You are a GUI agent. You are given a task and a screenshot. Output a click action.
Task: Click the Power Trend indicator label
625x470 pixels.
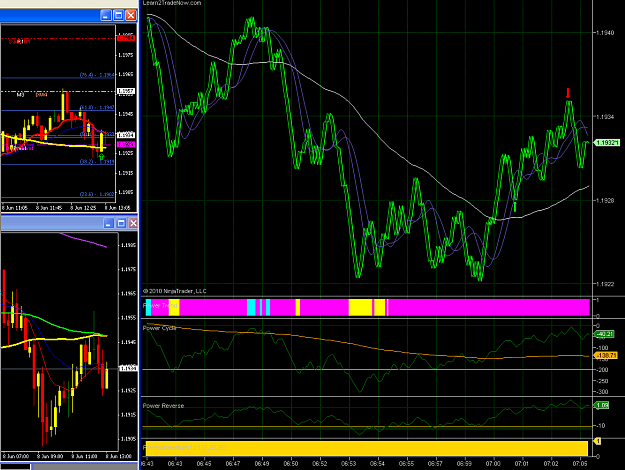[x=160, y=306]
